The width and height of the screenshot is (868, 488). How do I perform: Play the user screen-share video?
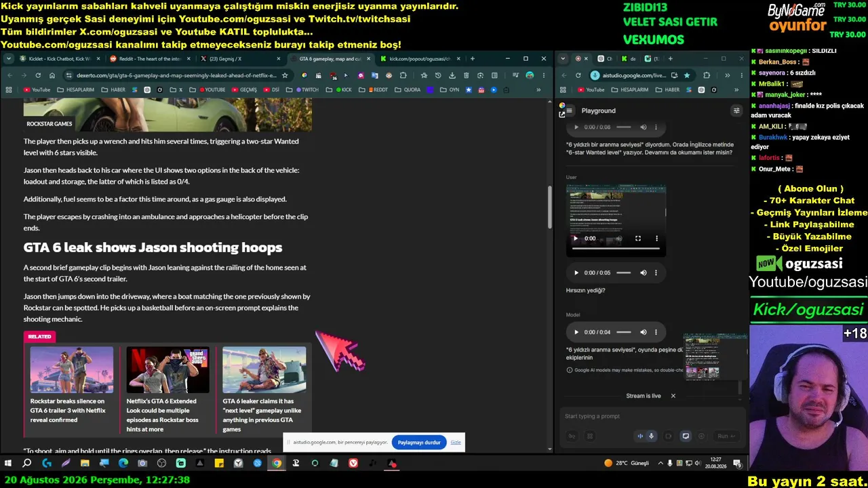click(x=576, y=239)
